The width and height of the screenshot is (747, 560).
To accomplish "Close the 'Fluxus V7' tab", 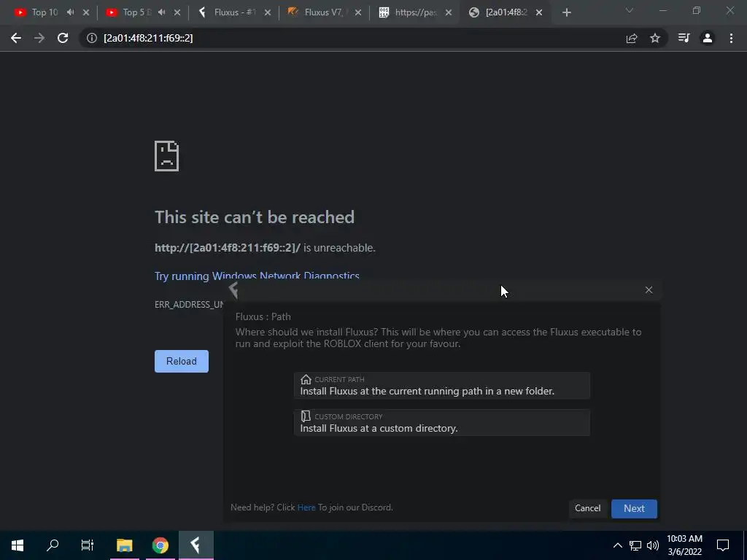I will click(x=358, y=12).
